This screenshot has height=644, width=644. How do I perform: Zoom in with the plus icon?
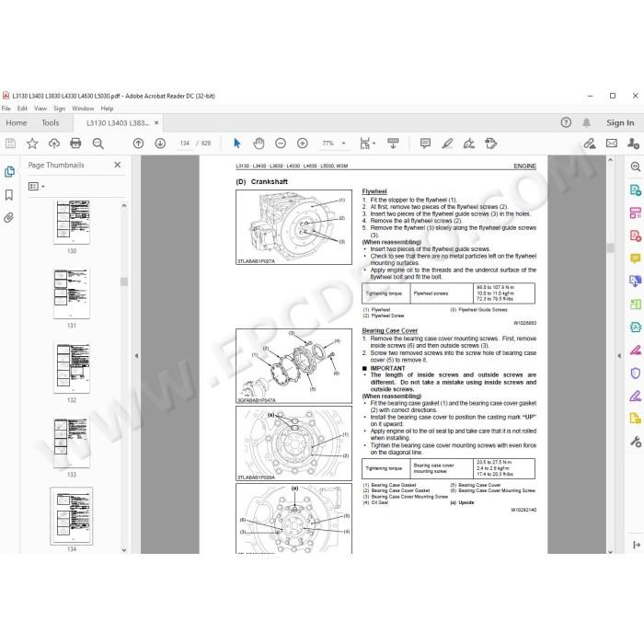pos(303,144)
